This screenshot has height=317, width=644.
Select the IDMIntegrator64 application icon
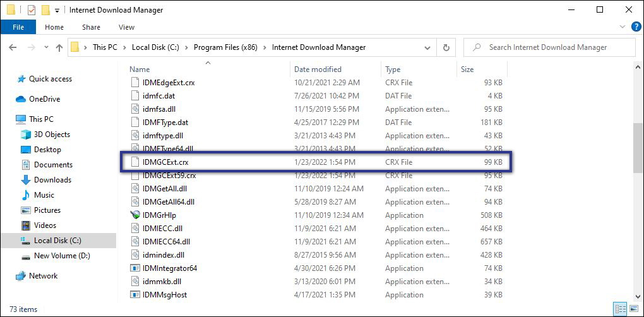(135, 268)
